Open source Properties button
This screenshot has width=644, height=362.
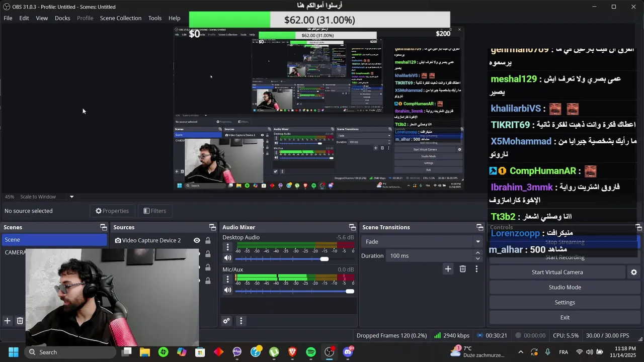[112, 211]
